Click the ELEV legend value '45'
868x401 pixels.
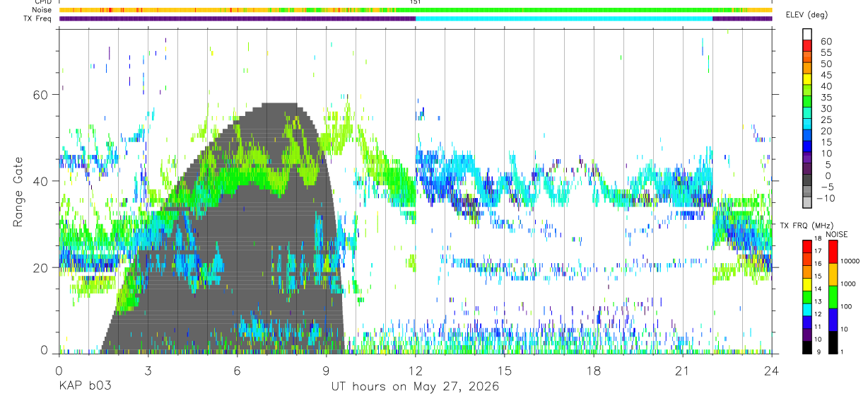(x=826, y=74)
